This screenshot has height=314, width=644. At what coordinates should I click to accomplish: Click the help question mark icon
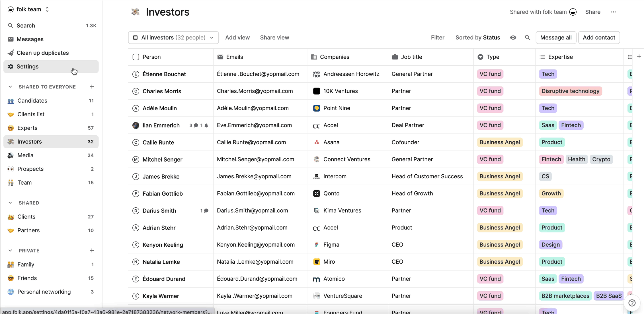pos(632,303)
